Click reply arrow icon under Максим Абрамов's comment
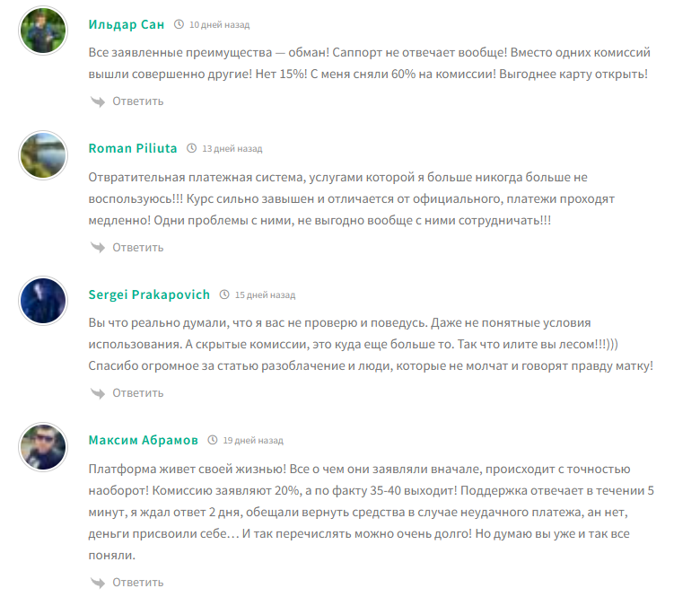This screenshot has height=606, width=700. (97, 583)
